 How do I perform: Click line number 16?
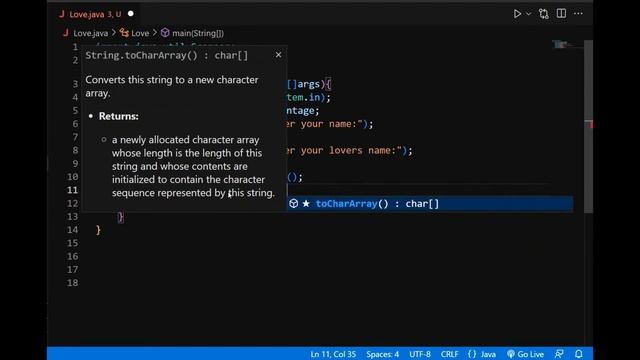pos(73,256)
